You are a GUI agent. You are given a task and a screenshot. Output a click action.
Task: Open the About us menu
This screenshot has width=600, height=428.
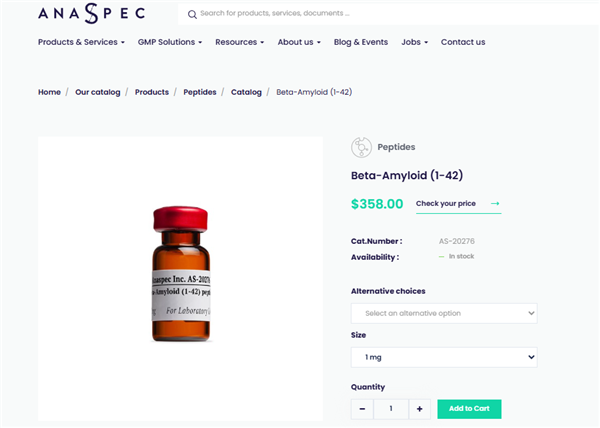299,42
